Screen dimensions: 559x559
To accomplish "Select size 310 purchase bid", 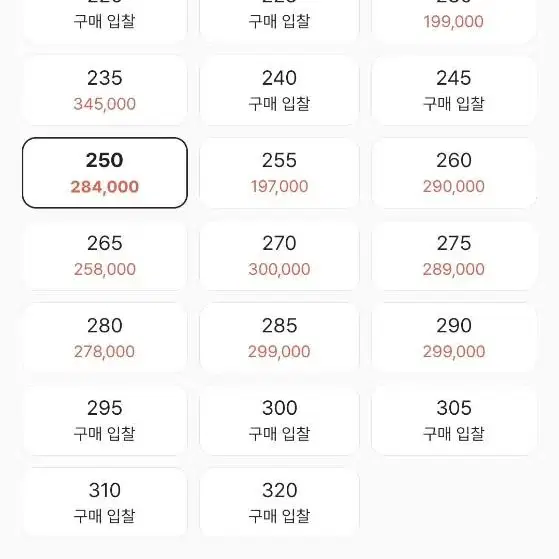I will (105, 502).
